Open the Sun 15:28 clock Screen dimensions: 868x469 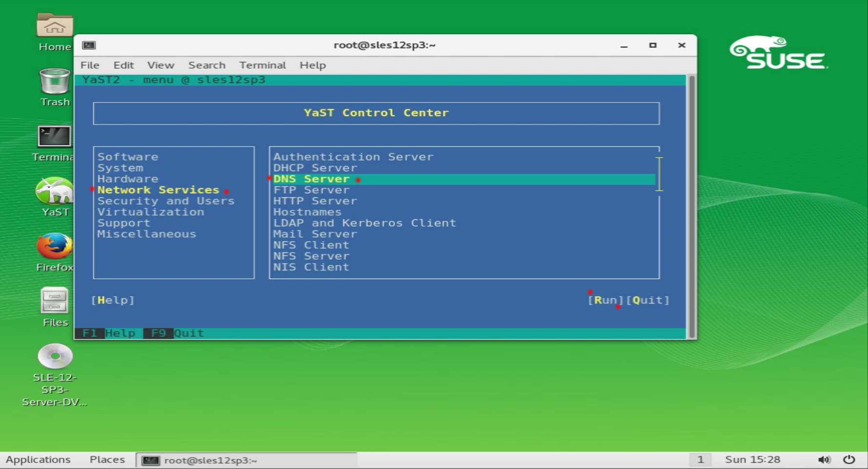point(753,460)
